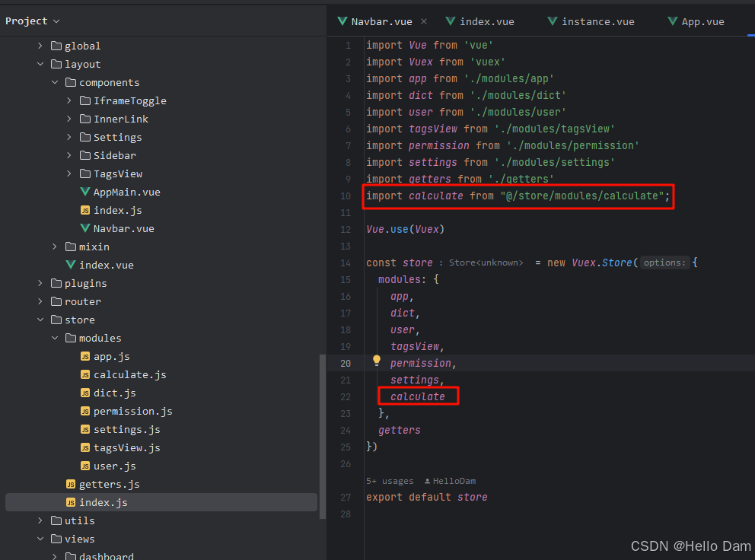The height and width of the screenshot is (560, 755).
Task: Expand the plugins folder
Action: click(x=40, y=283)
